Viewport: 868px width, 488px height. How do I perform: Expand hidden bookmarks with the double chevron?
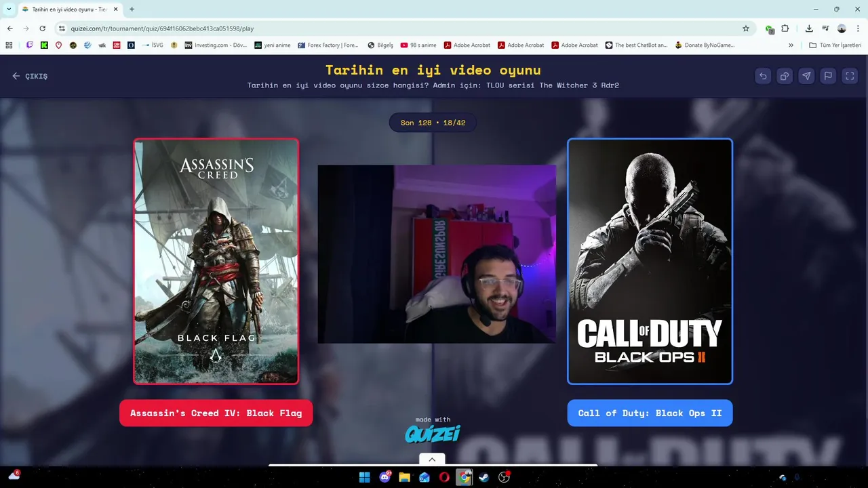click(x=791, y=45)
